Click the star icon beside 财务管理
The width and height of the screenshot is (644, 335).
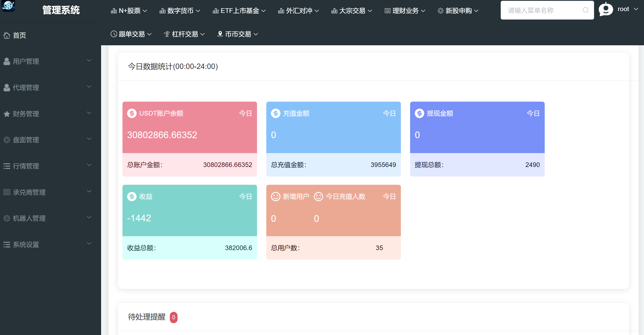coord(7,114)
